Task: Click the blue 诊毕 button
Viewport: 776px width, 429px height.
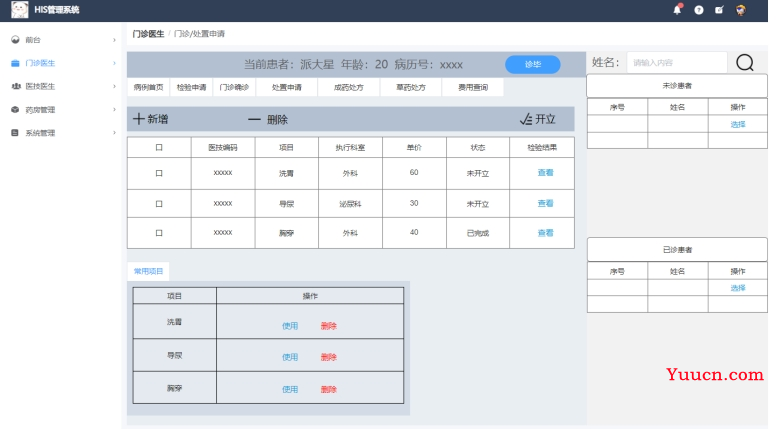Action: (533, 64)
